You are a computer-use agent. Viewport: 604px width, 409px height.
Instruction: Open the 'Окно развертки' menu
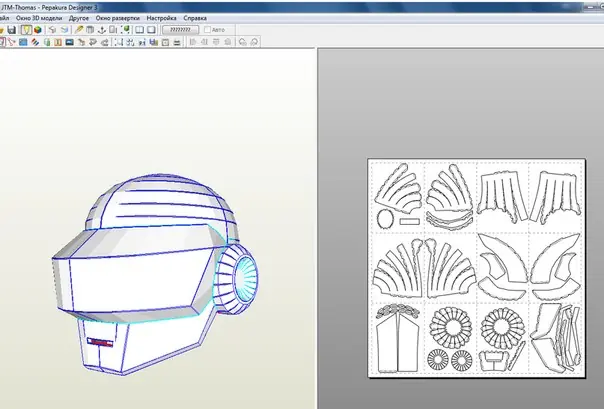pyautogui.click(x=117, y=18)
